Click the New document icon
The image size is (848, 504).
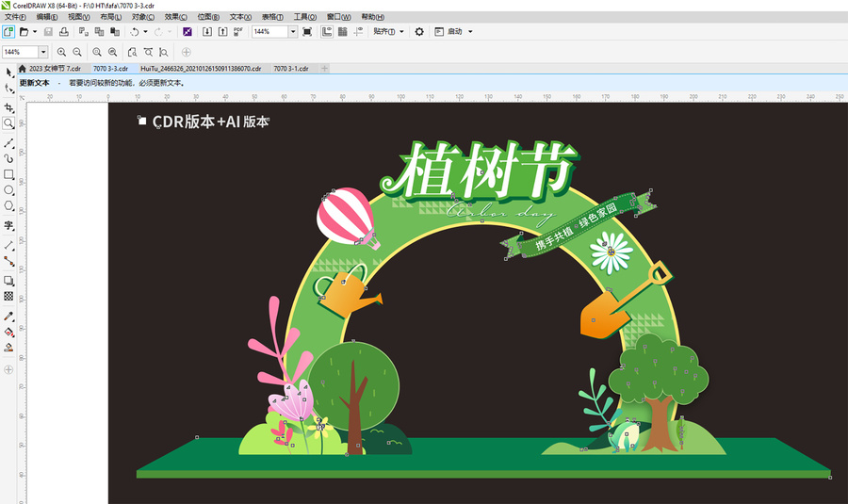pos(8,32)
